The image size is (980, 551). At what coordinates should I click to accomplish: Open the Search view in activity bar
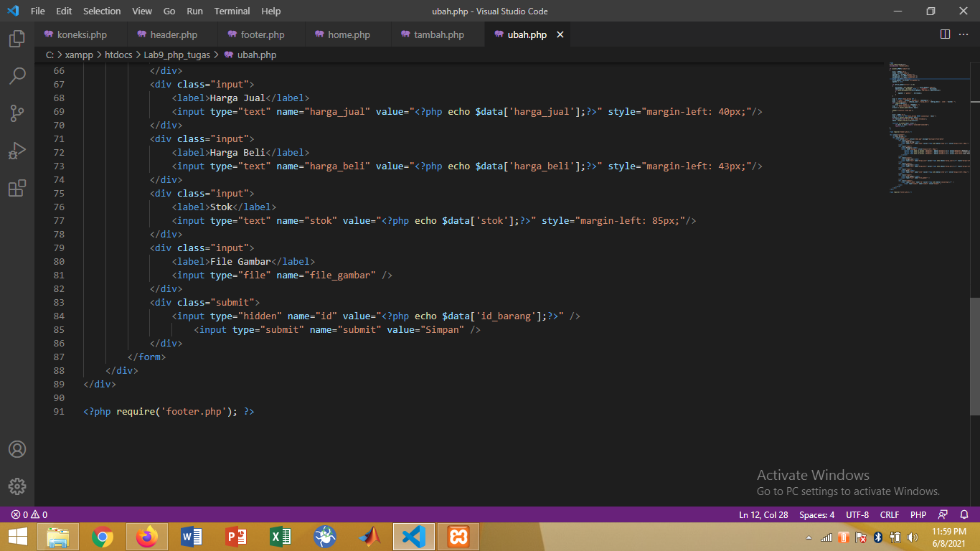(17, 75)
